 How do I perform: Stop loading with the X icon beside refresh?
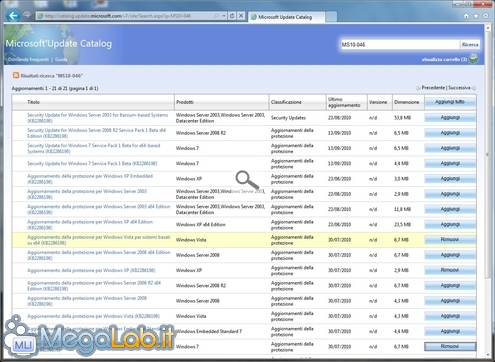click(241, 16)
